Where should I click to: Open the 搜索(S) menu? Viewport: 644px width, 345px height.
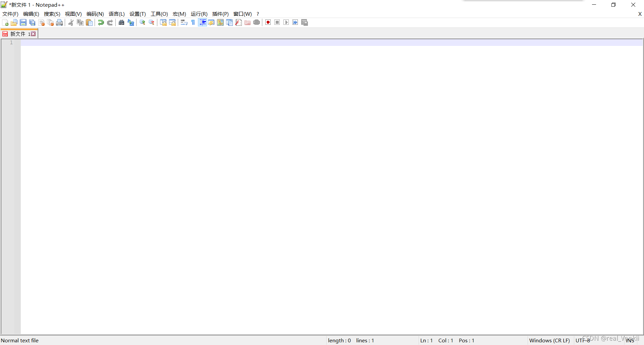[x=52, y=14]
